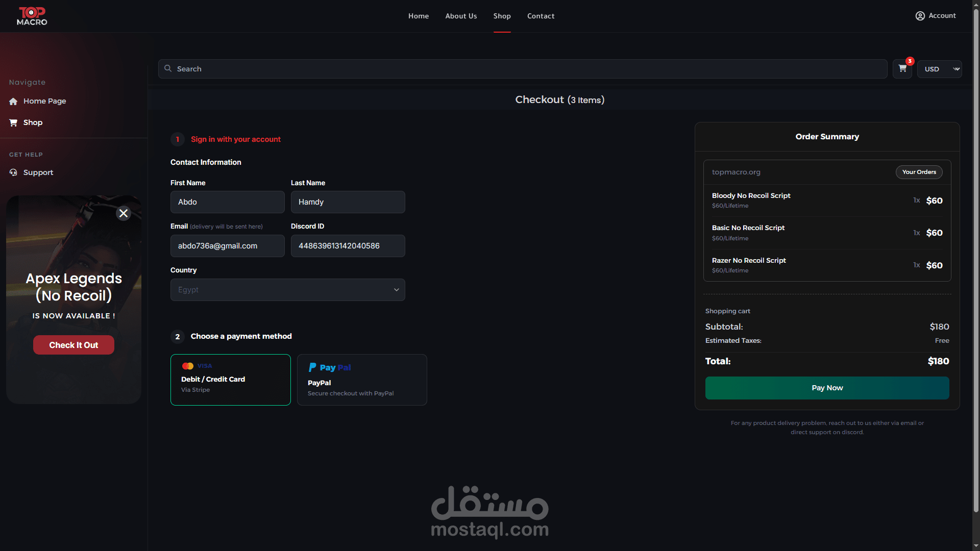This screenshot has width=980, height=551.
Task: Go to Home in top navigation
Action: 419,16
